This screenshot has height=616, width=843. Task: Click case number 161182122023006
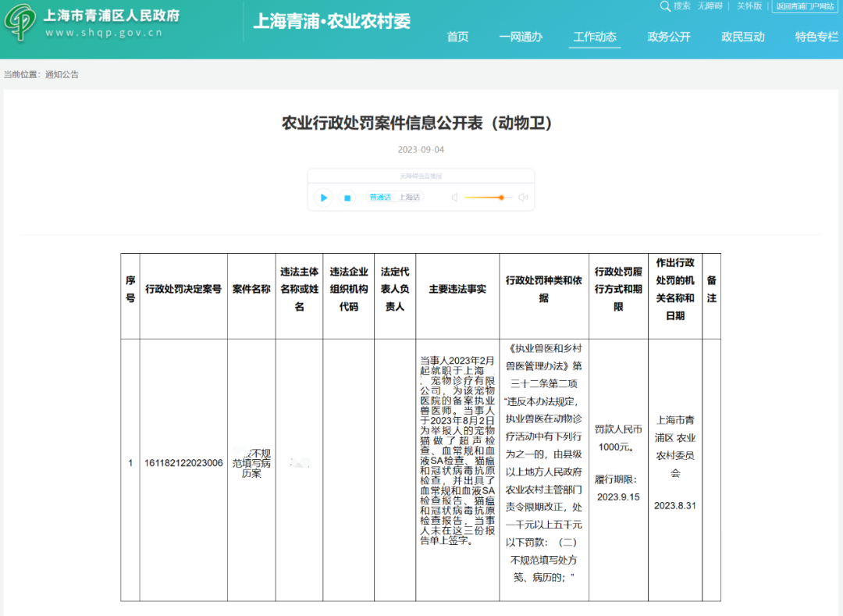(x=183, y=463)
